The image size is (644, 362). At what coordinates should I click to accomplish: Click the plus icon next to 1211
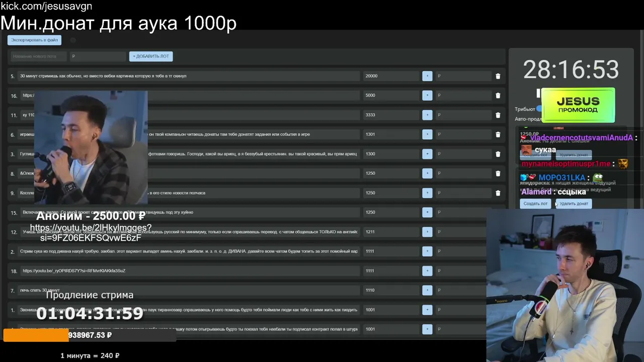(427, 232)
